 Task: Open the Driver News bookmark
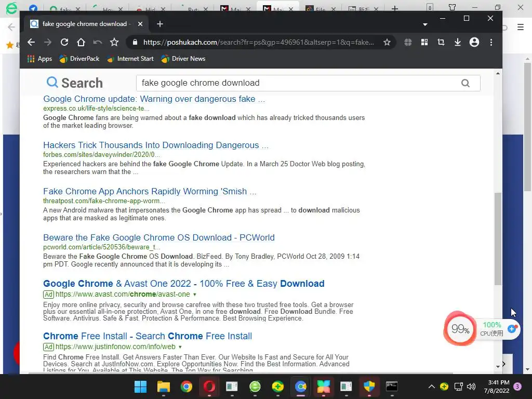pos(183,59)
